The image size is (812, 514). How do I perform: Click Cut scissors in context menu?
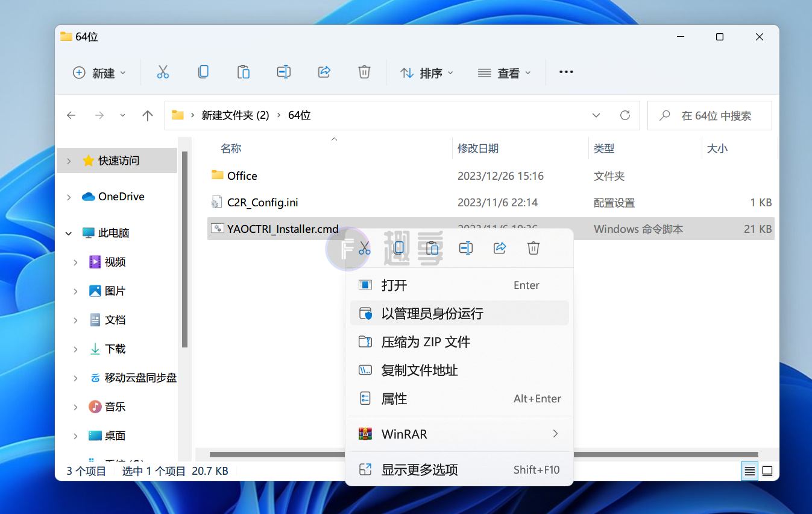point(364,248)
